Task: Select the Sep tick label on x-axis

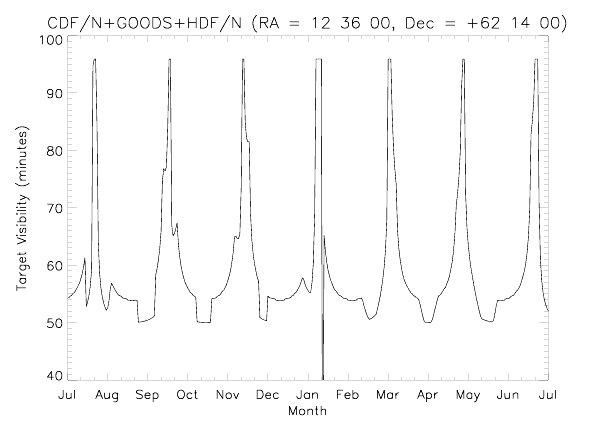Action: 148,396
